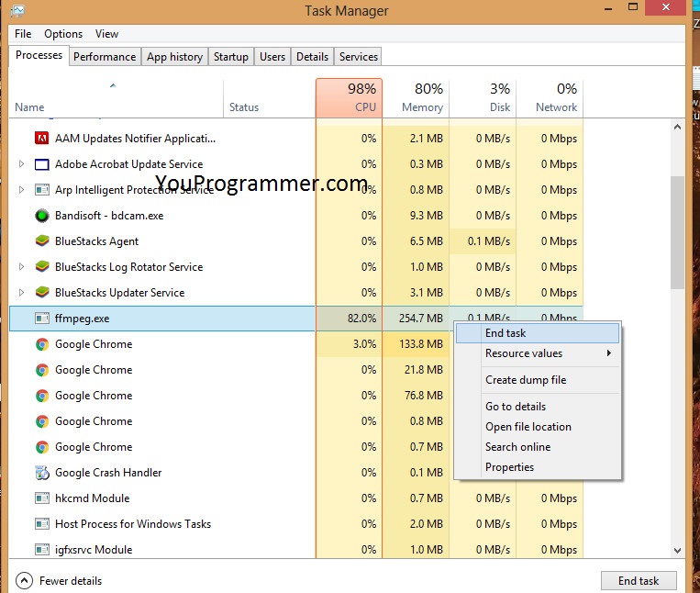Image resolution: width=700 pixels, height=593 pixels.
Task: Click the Chrome icon in the 0.8 MB Chrome row
Action: [42, 421]
